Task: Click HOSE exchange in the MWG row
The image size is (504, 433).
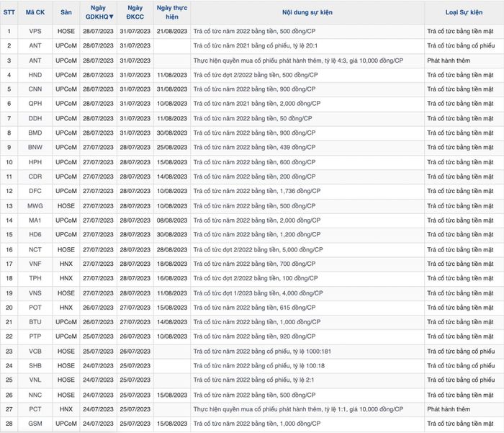Action: click(x=66, y=206)
